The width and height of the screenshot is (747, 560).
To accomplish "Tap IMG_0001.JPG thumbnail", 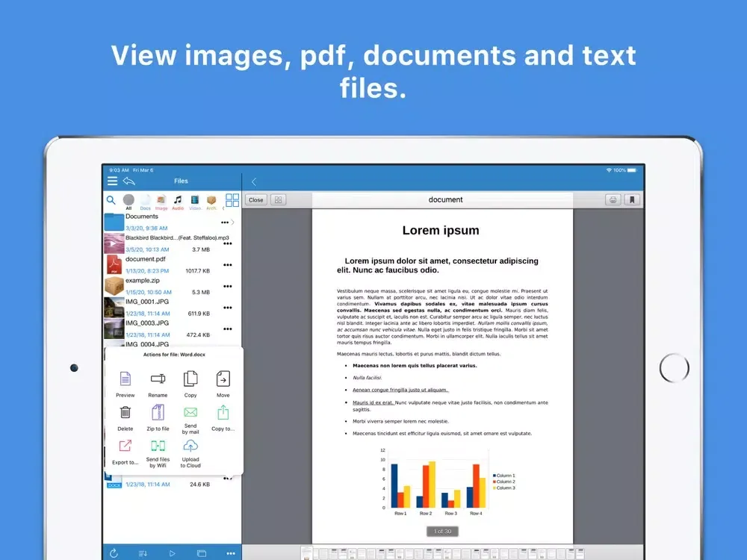I will [x=114, y=308].
